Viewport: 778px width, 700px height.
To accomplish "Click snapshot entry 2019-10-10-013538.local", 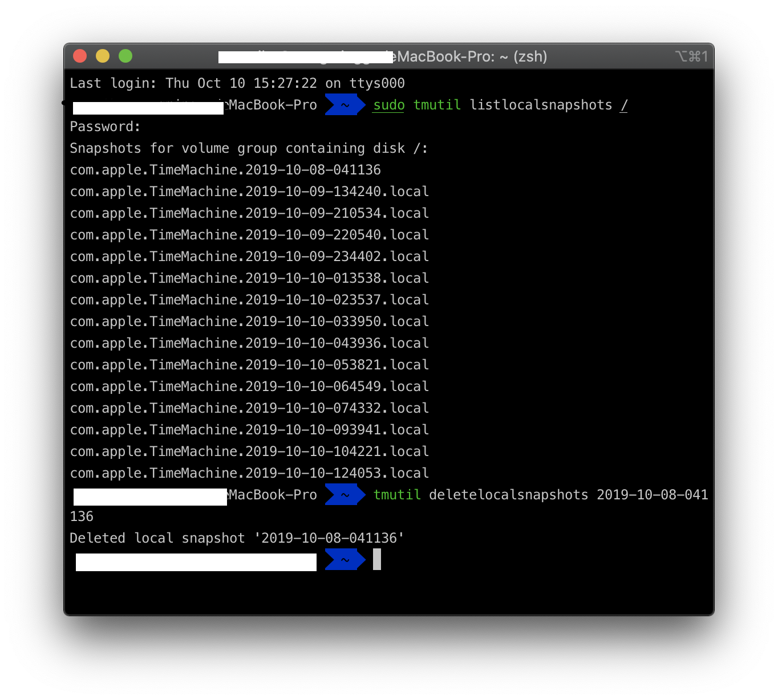I will click(249, 278).
